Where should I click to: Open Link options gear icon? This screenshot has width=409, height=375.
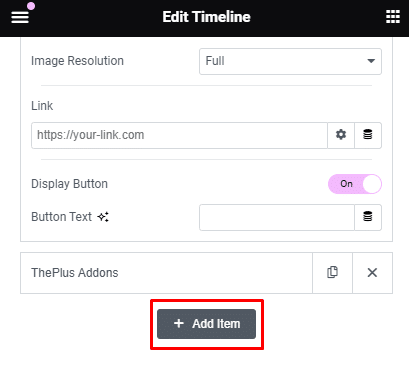[341, 135]
